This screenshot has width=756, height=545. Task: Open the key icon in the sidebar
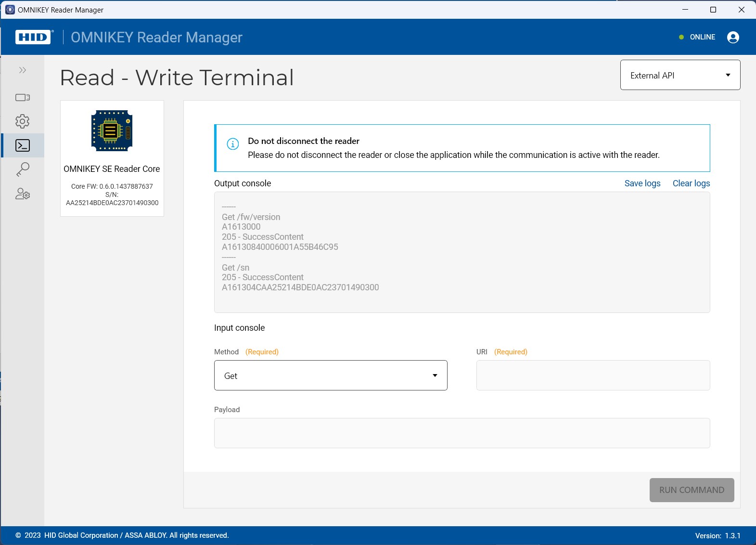tap(23, 169)
